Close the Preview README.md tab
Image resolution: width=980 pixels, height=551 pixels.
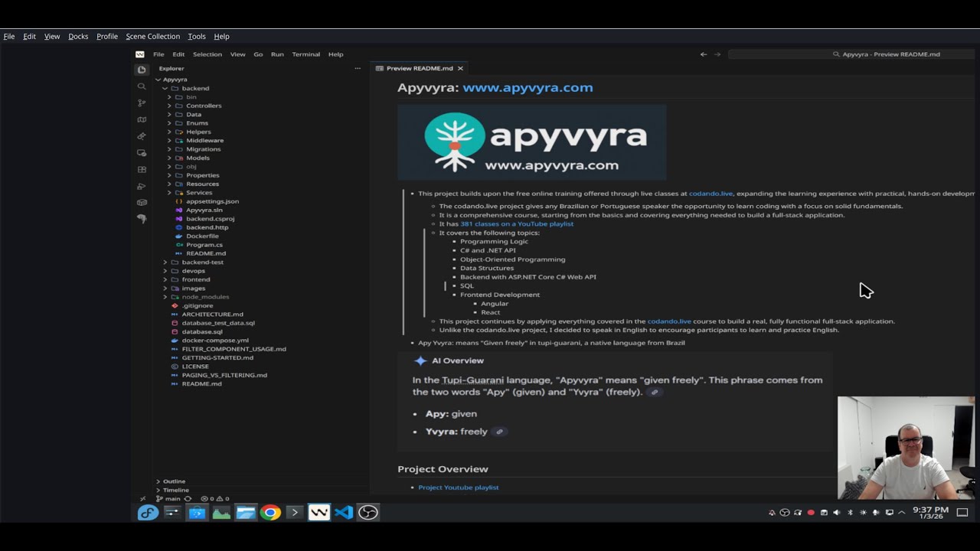pos(460,68)
